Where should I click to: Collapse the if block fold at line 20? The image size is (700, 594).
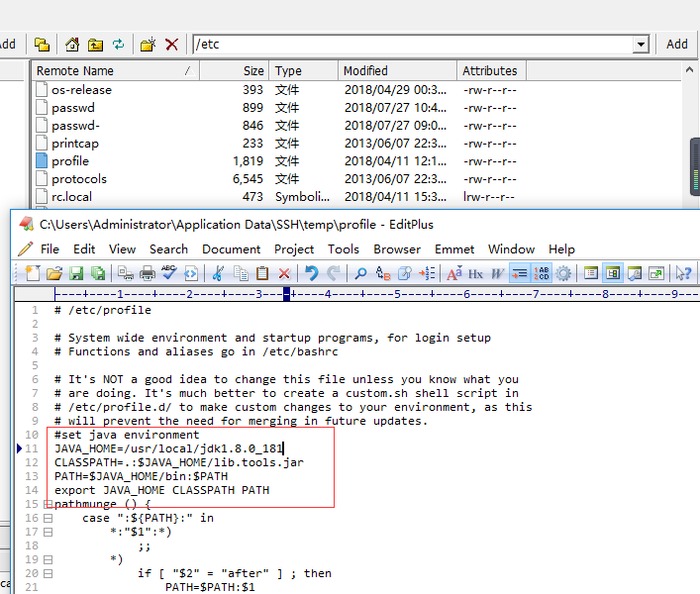tap(48, 573)
